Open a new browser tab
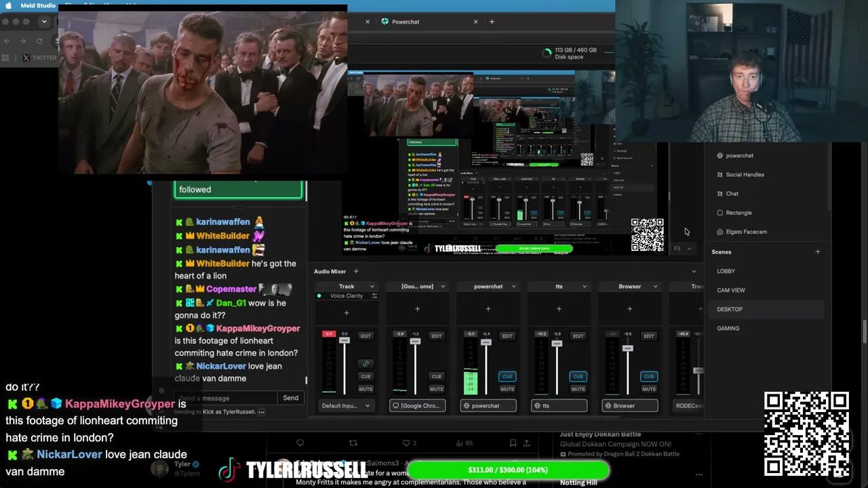 [492, 22]
